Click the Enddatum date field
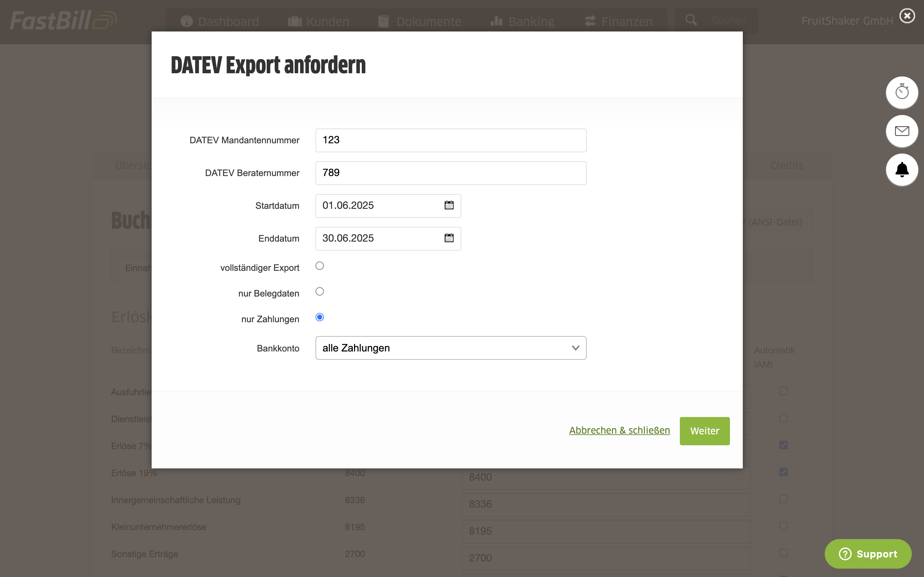The width and height of the screenshot is (924, 577). (x=388, y=238)
